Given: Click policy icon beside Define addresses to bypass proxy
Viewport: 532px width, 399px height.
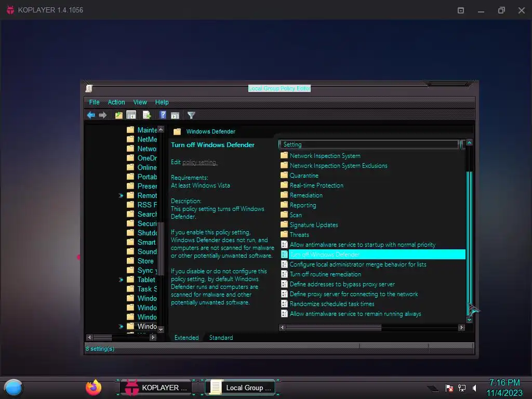Looking at the screenshot, I should [284, 284].
